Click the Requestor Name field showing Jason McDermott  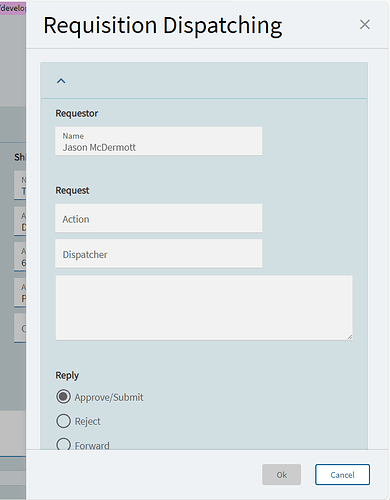[159, 141]
